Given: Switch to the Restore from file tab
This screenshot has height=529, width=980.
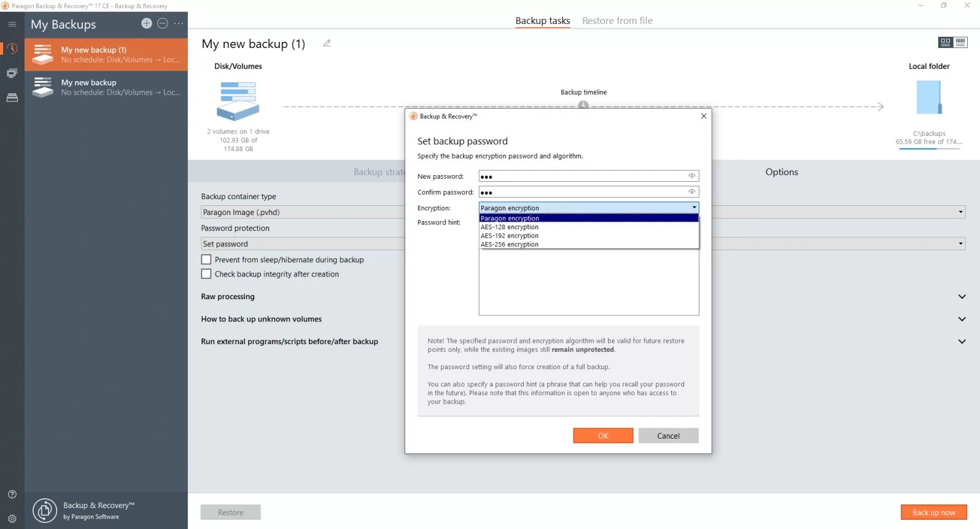Looking at the screenshot, I should (x=617, y=21).
